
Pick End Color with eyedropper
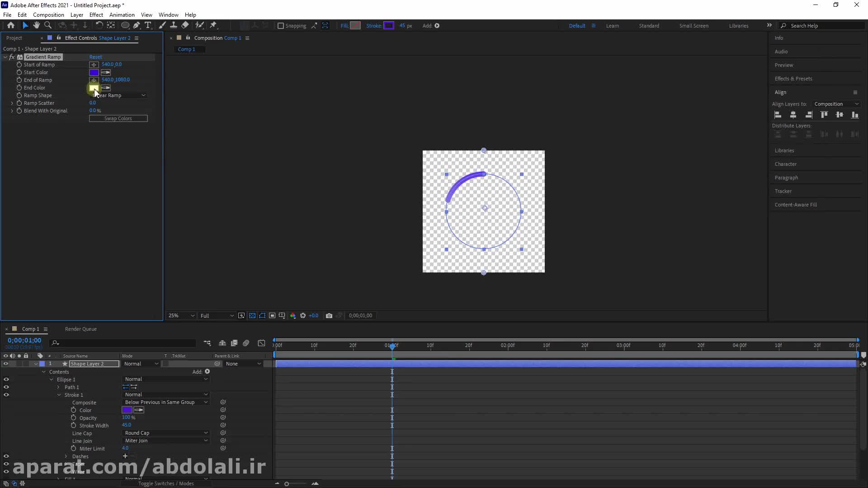tap(106, 88)
